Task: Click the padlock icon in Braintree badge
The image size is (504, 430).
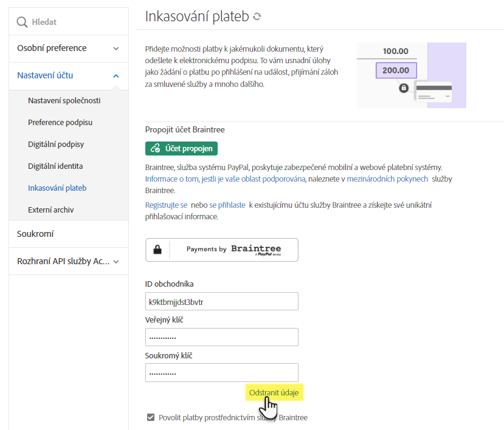Action: point(157,249)
